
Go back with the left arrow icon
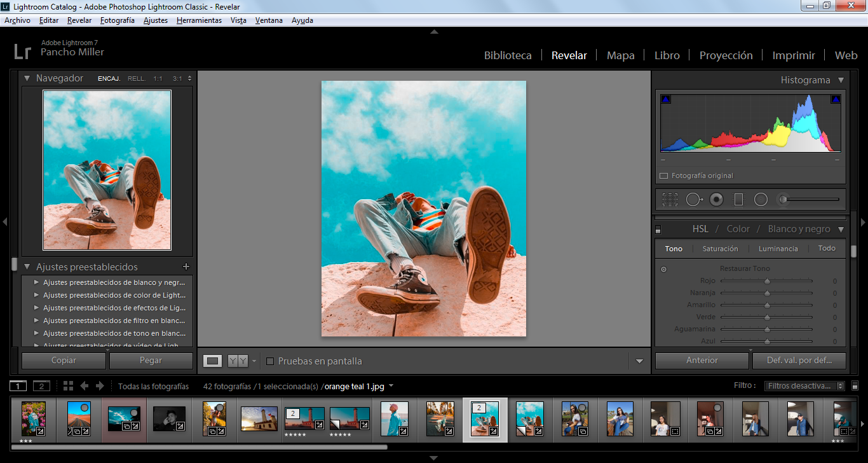84,386
